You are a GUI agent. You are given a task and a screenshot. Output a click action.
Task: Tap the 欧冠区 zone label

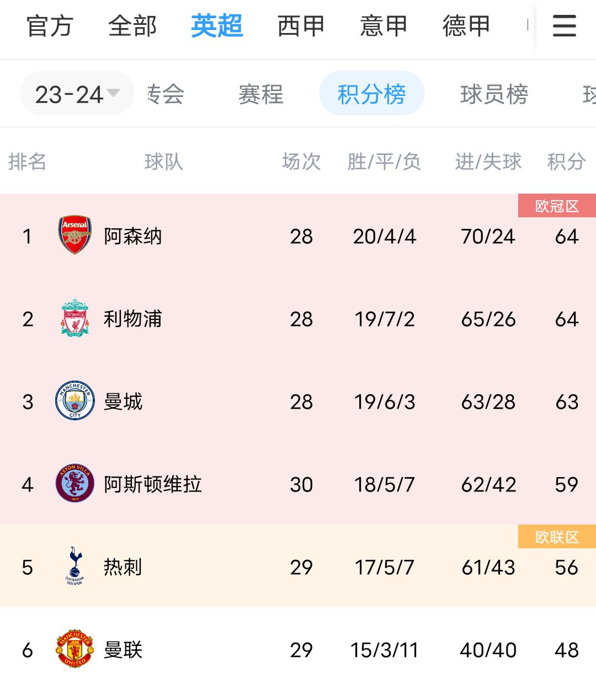pyautogui.click(x=556, y=206)
